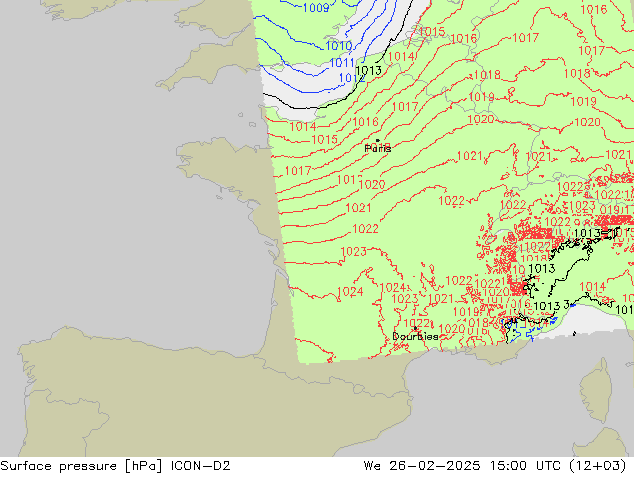Select the Dourbies place label
The image size is (634, 490).
pyautogui.click(x=415, y=336)
